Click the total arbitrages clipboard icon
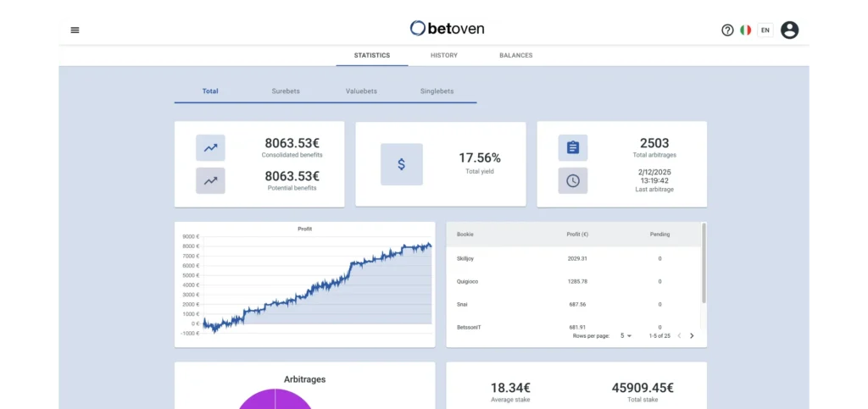868x409 pixels. tap(572, 147)
